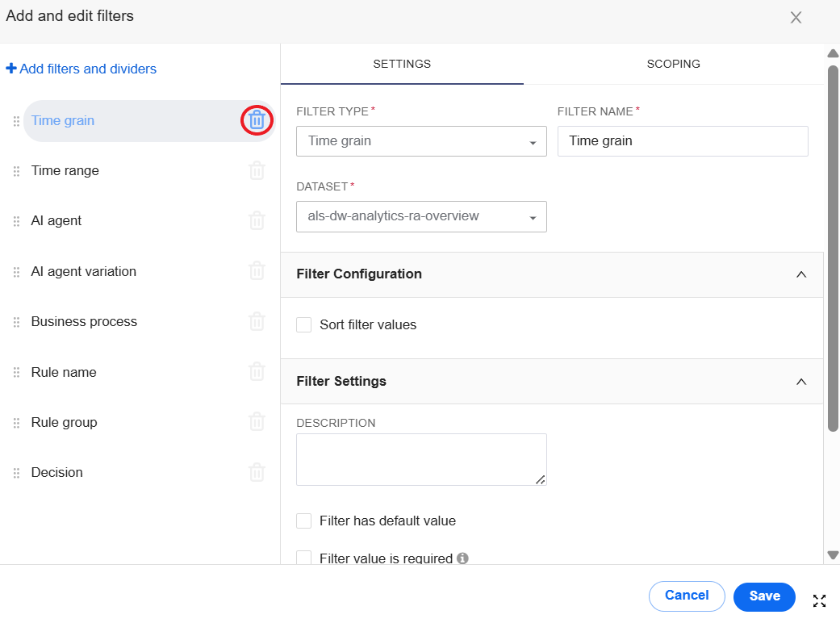Screen dimensions: 840x623
Task: Delete the Rule name filter
Action: tap(257, 371)
